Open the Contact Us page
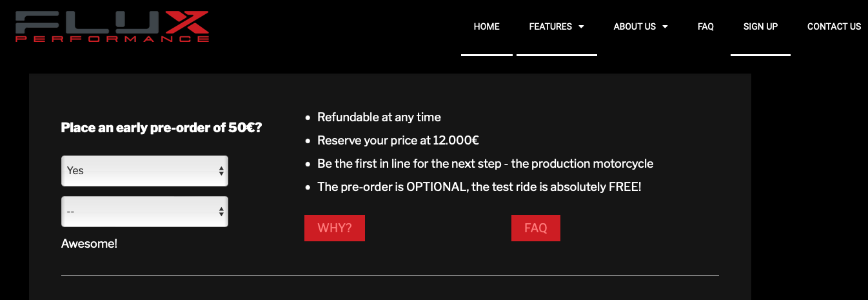The image size is (868, 300). [x=834, y=27]
